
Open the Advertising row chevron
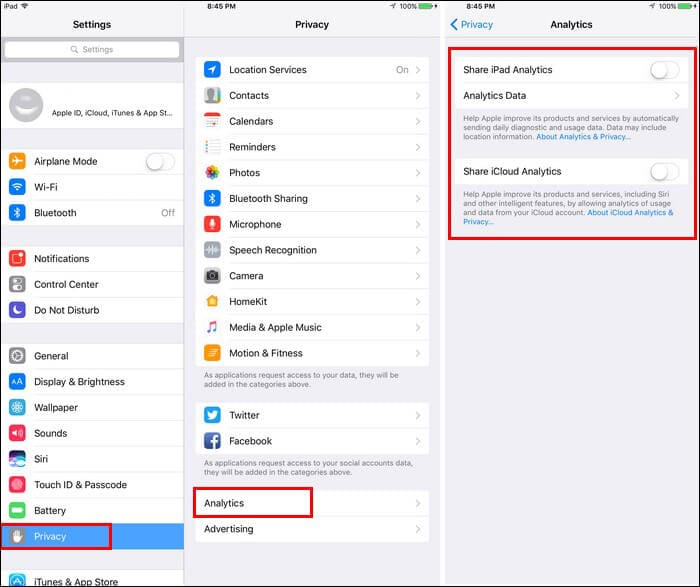(x=418, y=529)
